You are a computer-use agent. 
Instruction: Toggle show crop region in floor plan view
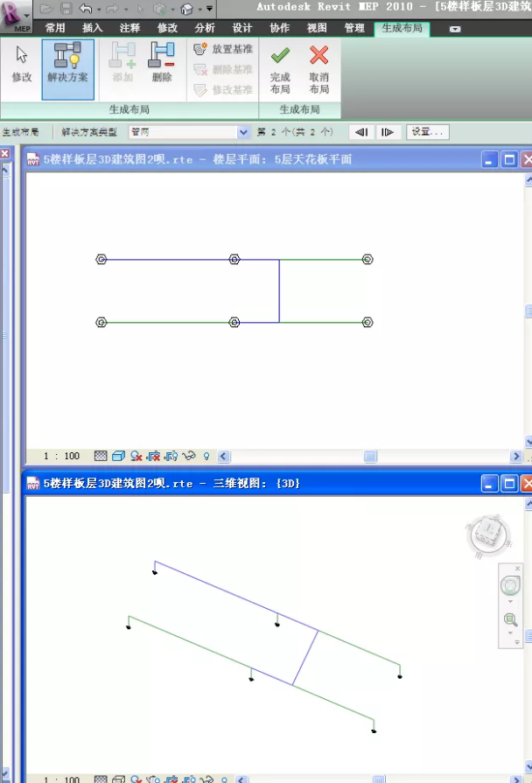pyautogui.click(x=171, y=456)
